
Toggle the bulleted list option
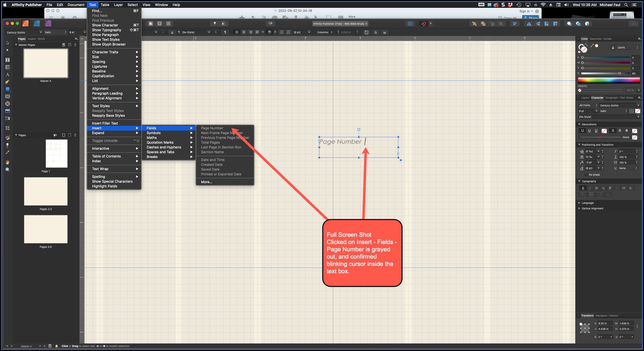(282, 32)
